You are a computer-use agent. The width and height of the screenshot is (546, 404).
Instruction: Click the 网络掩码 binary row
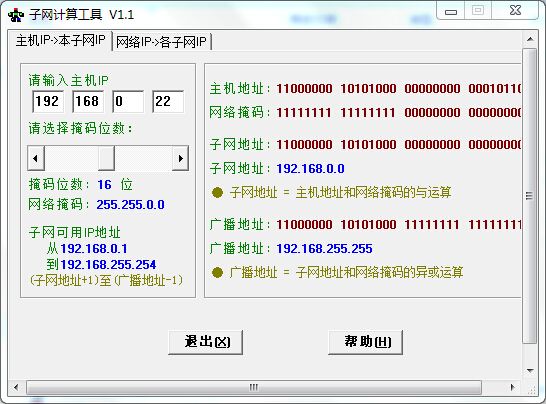tap(365, 112)
